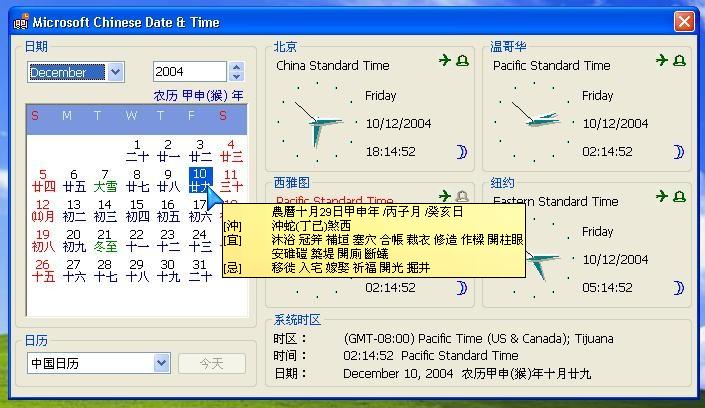Select December 21 冬至 in the calendar

point(105,241)
